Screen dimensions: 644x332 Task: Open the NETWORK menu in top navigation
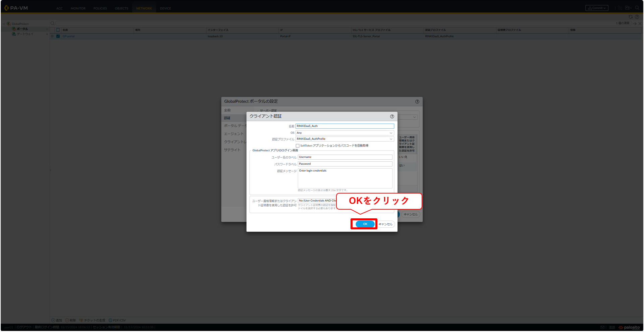point(144,8)
